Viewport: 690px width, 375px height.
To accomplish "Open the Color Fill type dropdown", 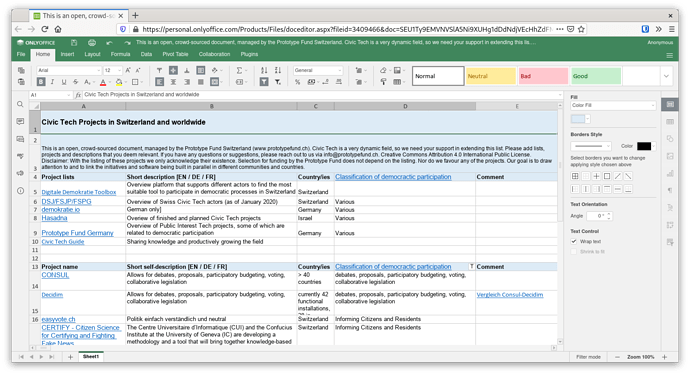I will (x=613, y=106).
